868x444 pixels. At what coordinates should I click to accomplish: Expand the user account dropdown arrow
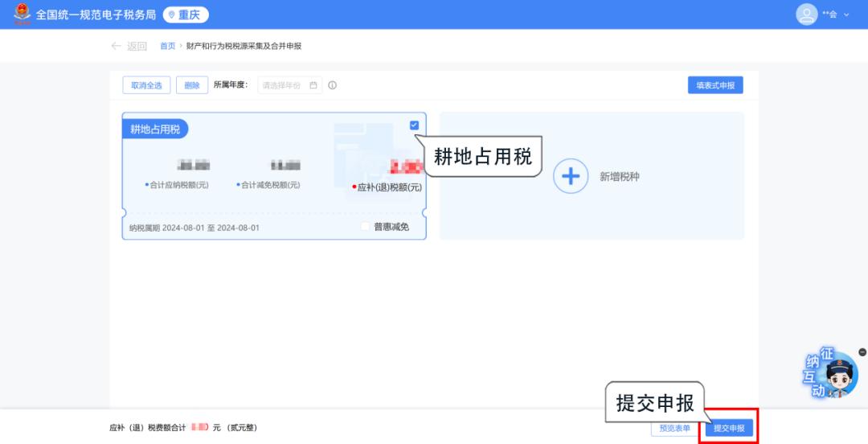pyautogui.click(x=846, y=15)
